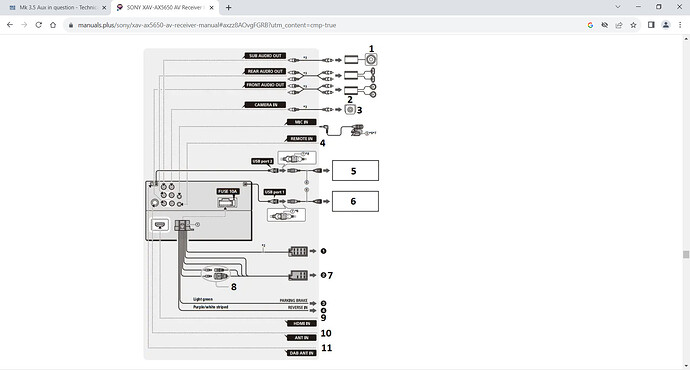Open the browser side panel
The image size is (690, 370).
pyautogui.click(x=651, y=25)
